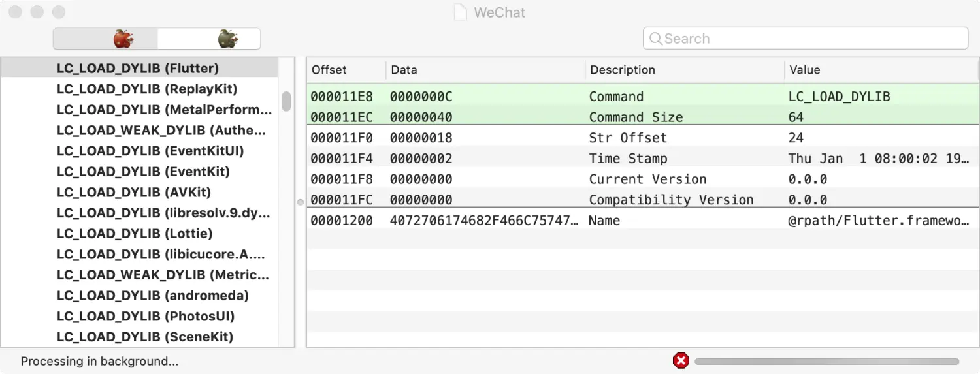Image resolution: width=980 pixels, height=374 pixels.
Task: Click offset 000011F0 cell
Action: pos(342,138)
